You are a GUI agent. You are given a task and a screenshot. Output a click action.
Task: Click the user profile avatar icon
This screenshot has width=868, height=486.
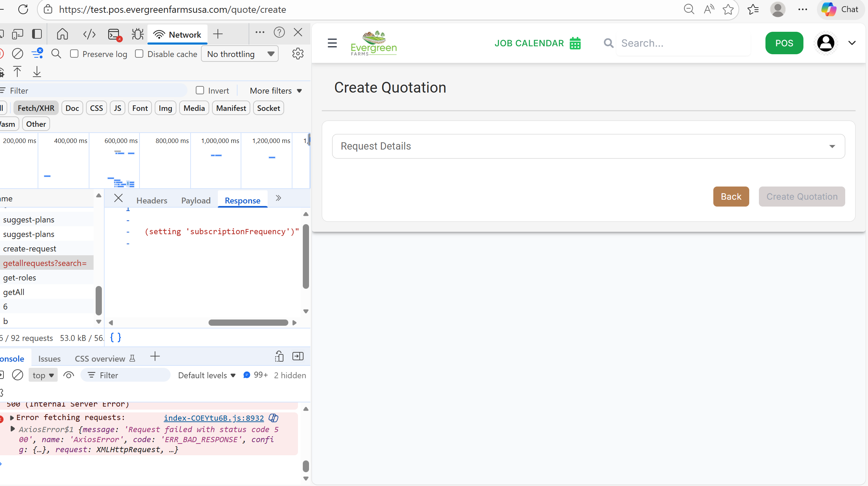pyautogui.click(x=826, y=43)
